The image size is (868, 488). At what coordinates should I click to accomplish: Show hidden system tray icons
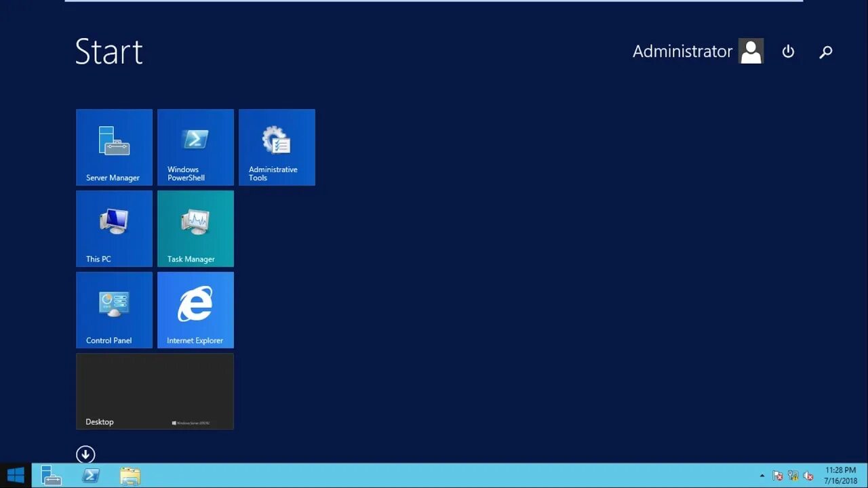[762, 476]
